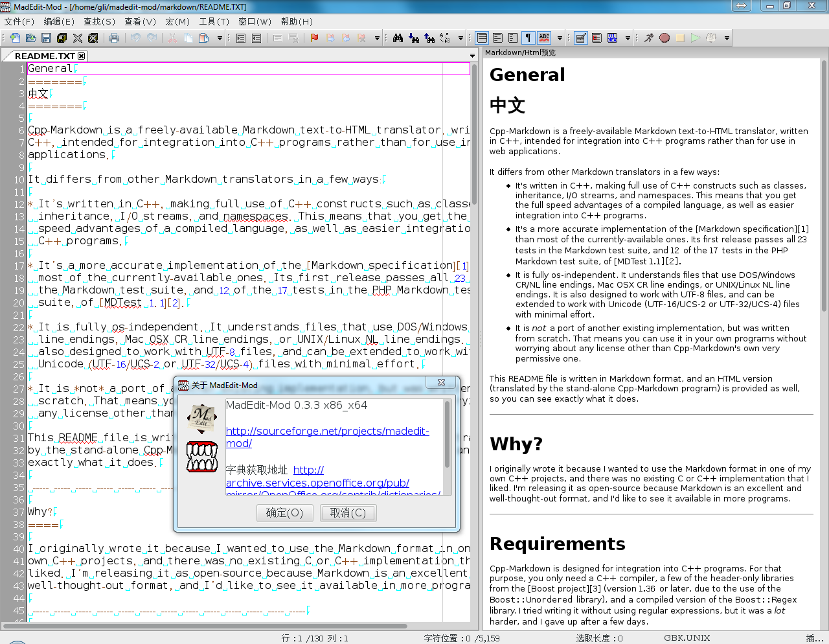Clear all bookmarks icon
829x644 pixels.
pyautogui.click(x=361, y=38)
